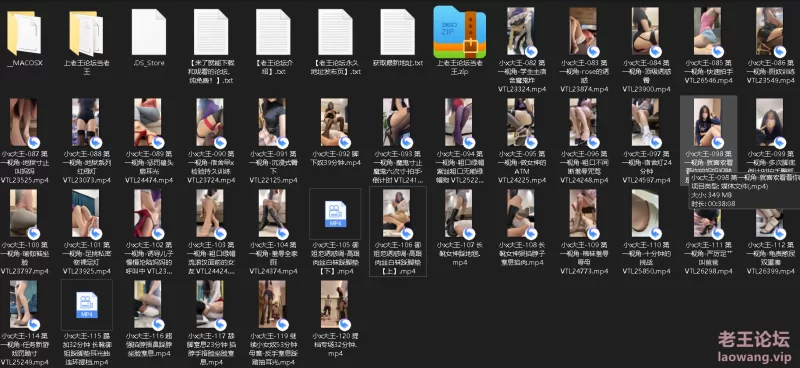The height and width of the screenshot is (368, 800).
Task: Select video file 小xc大王-093
Action: point(397,123)
